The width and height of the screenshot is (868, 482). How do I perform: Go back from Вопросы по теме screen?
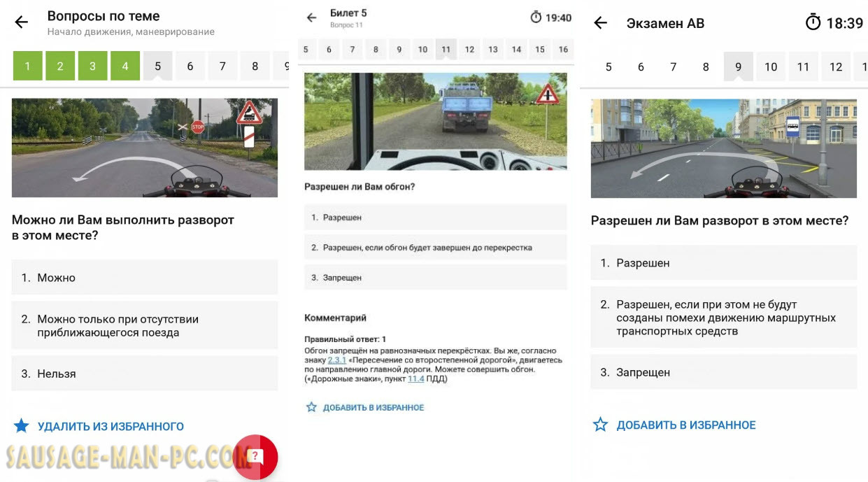click(x=22, y=23)
